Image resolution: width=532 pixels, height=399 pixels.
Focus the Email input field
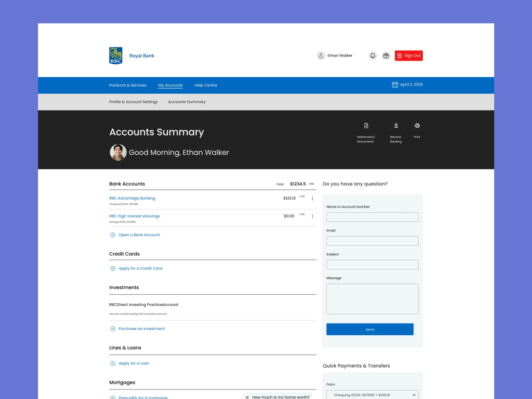click(x=372, y=241)
